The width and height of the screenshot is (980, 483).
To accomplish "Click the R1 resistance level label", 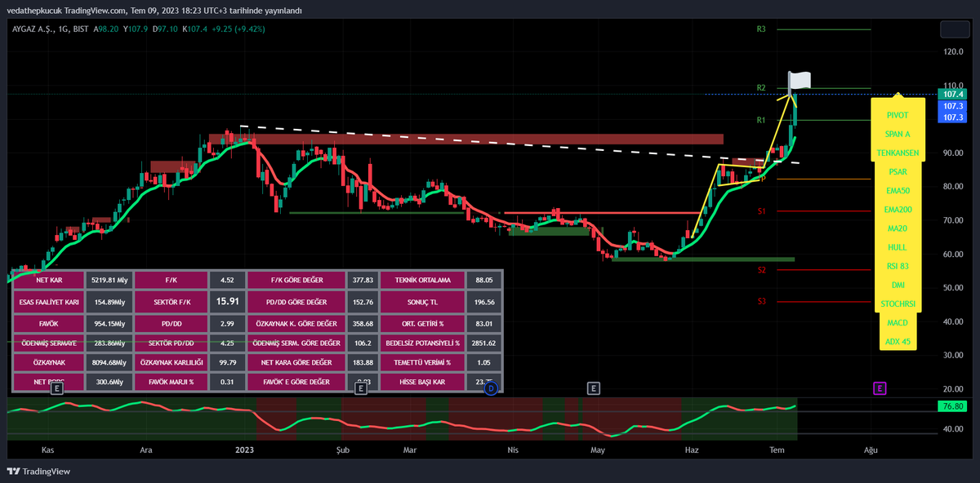I will (761, 120).
